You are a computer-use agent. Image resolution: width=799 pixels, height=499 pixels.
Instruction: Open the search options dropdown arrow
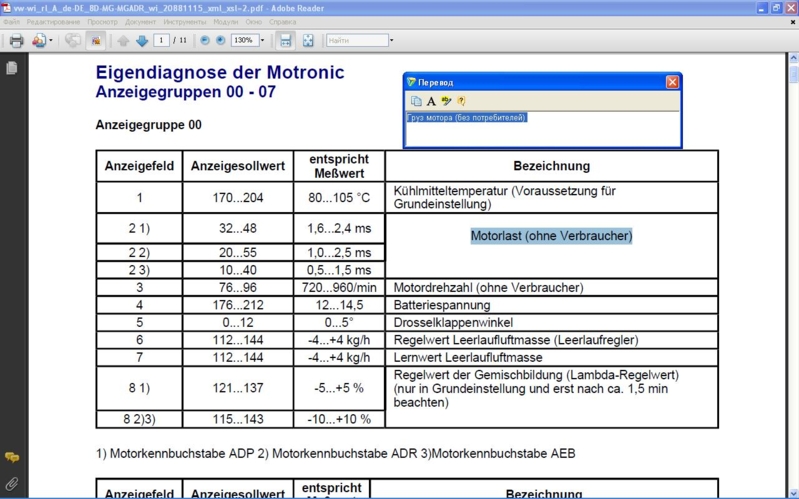click(391, 40)
